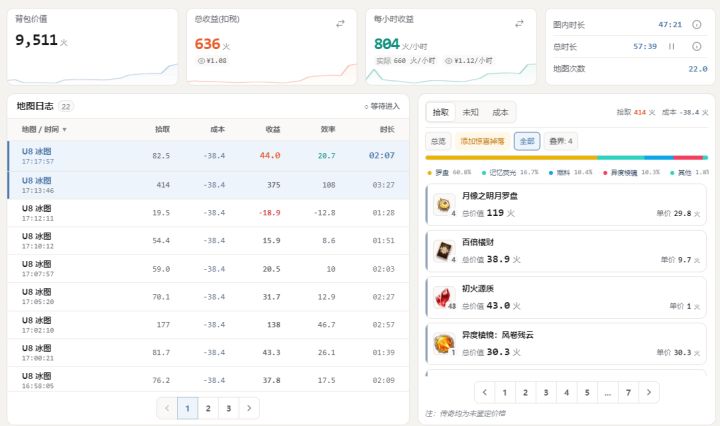This screenshot has width=720, height=426.
Task: Go to map log page 2
Action: pyautogui.click(x=208, y=408)
